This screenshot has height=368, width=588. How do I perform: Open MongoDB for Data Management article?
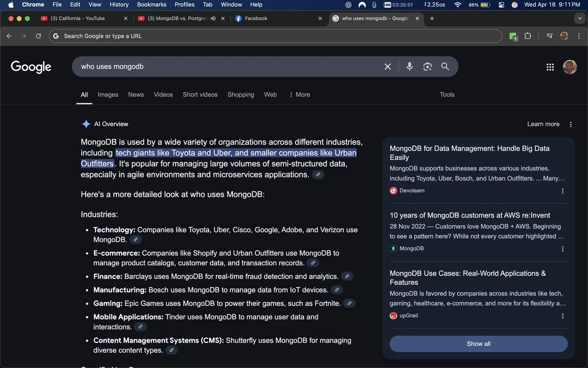pos(470,153)
